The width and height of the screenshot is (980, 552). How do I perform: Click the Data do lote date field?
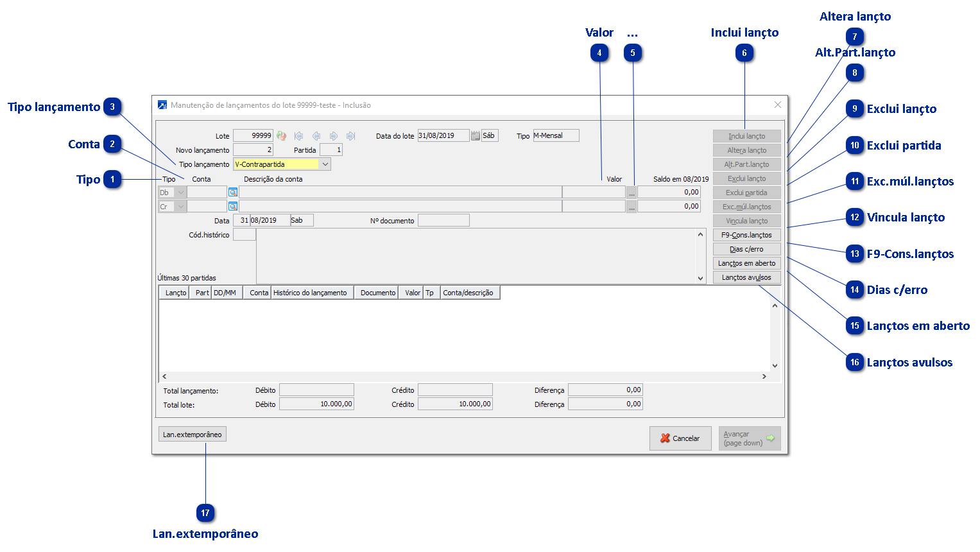click(x=443, y=135)
